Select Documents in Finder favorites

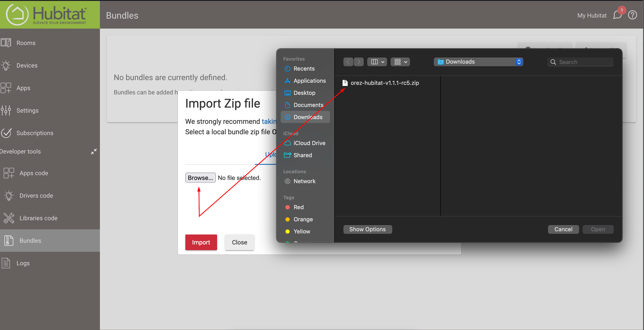[x=308, y=105]
